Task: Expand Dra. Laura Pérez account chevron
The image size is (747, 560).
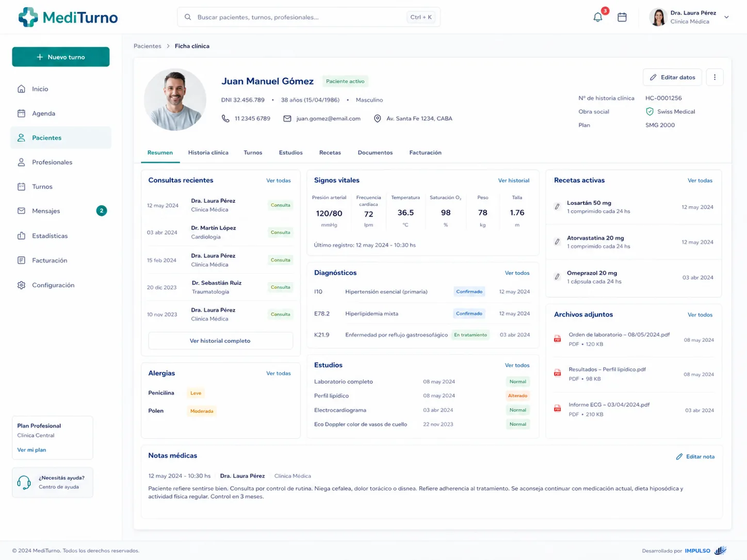Action: pyautogui.click(x=726, y=17)
